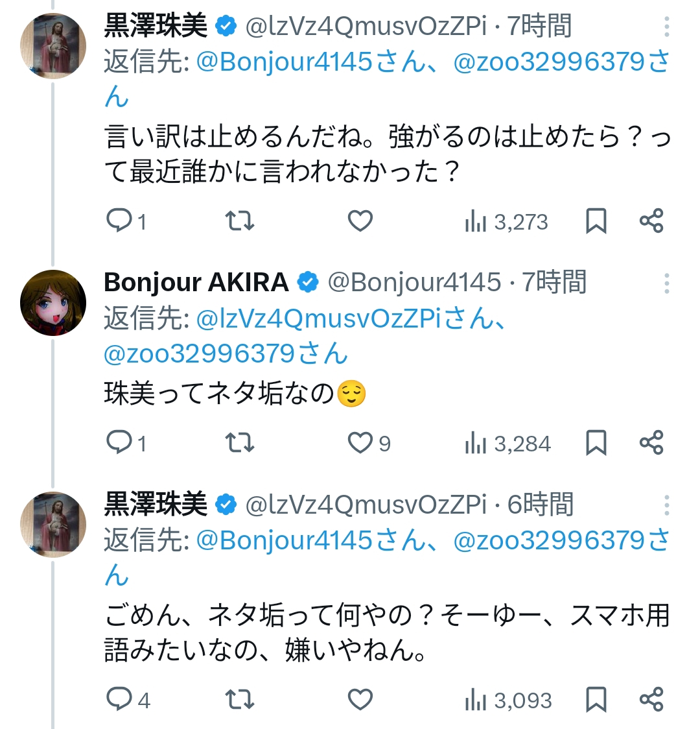Open more options on Bonjour AKIRA's tweet
This screenshot has width=700, height=729.
667,283
